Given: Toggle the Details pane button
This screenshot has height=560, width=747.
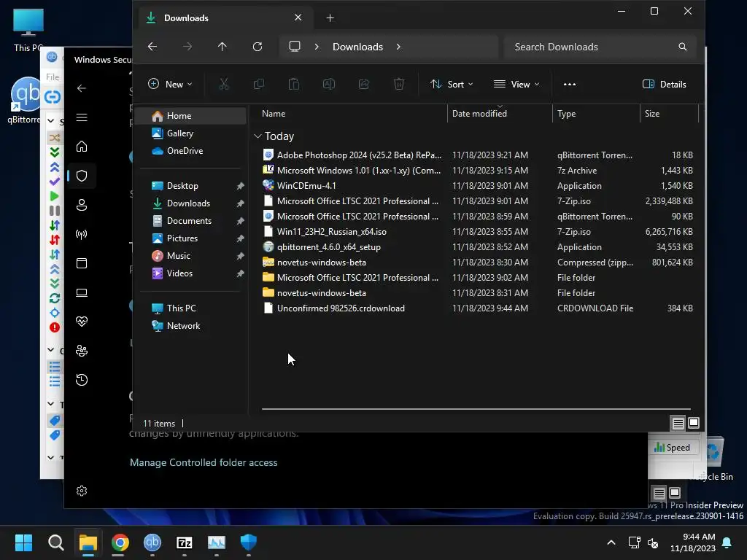Looking at the screenshot, I should pyautogui.click(x=664, y=85).
